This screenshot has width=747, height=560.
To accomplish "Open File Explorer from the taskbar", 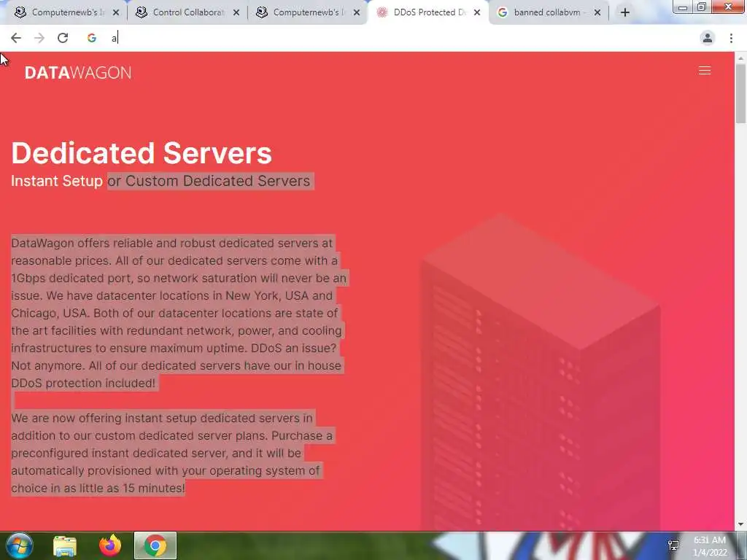I will coord(65,545).
